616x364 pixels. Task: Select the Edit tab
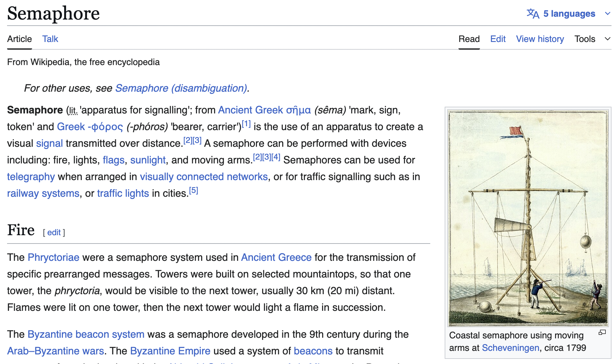click(498, 39)
